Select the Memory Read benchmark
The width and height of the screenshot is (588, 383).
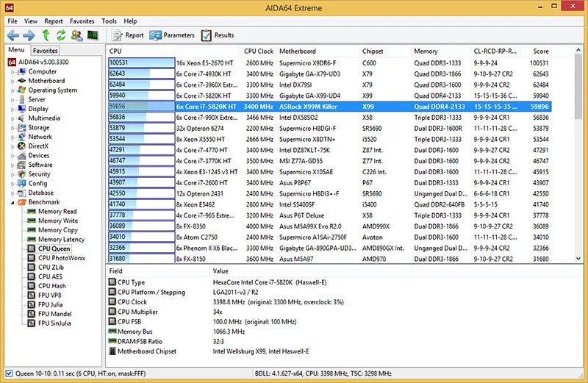pyautogui.click(x=57, y=212)
